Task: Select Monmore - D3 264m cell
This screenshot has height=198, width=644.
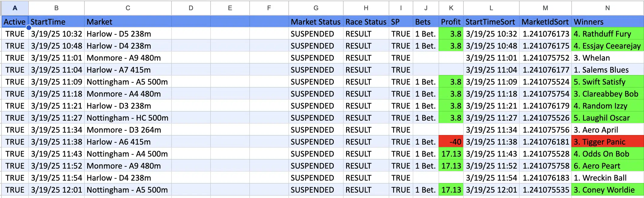Action: 128,130
